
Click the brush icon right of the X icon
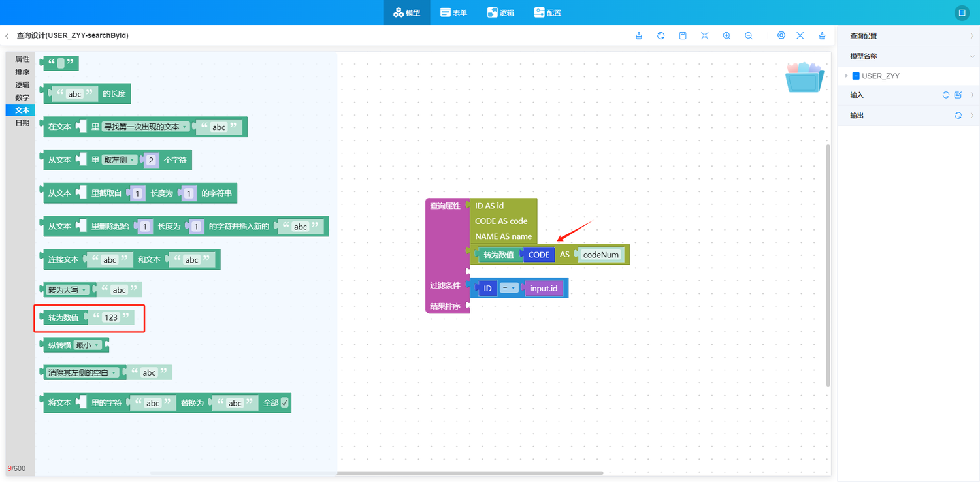pyautogui.click(x=822, y=36)
